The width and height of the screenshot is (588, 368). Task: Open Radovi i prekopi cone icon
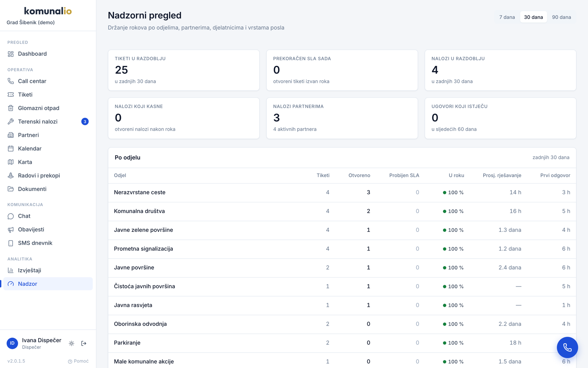coord(11,176)
